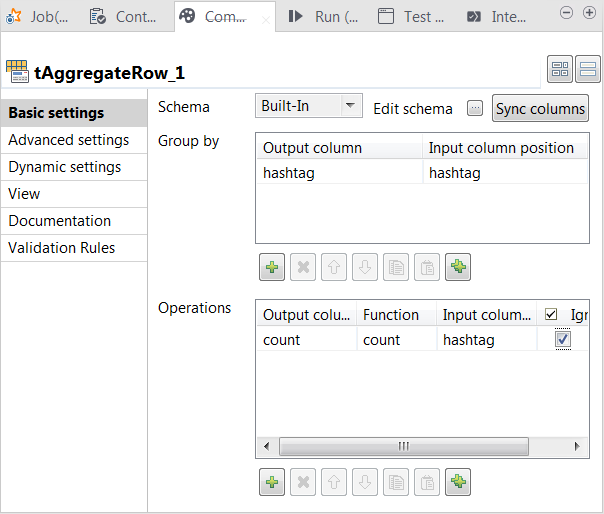Click the Sync columns button
The image size is (604, 514).
click(540, 108)
